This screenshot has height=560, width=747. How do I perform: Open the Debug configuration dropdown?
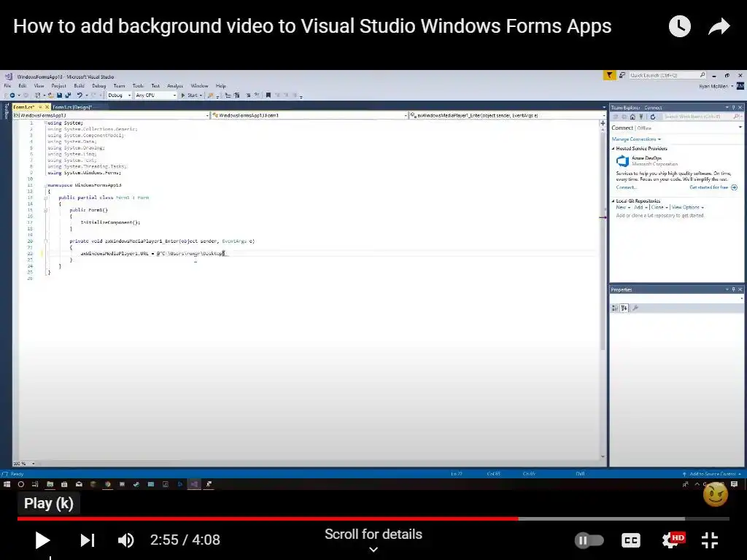120,96
